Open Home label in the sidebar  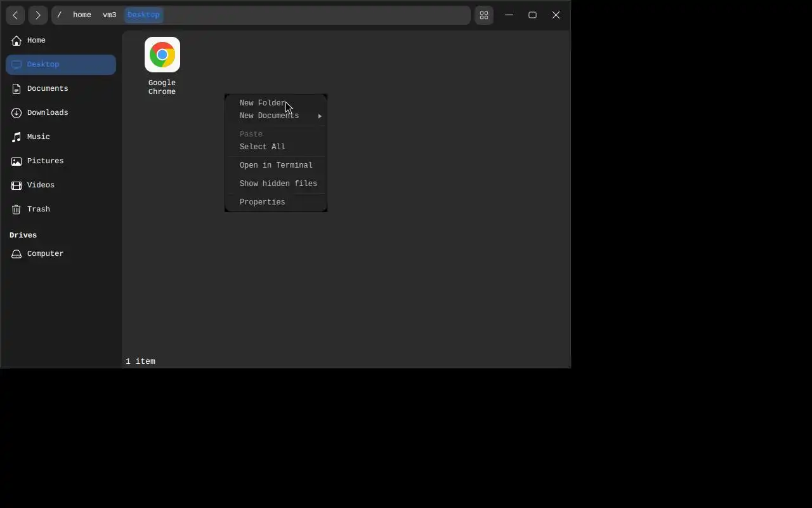coord(36,41)
